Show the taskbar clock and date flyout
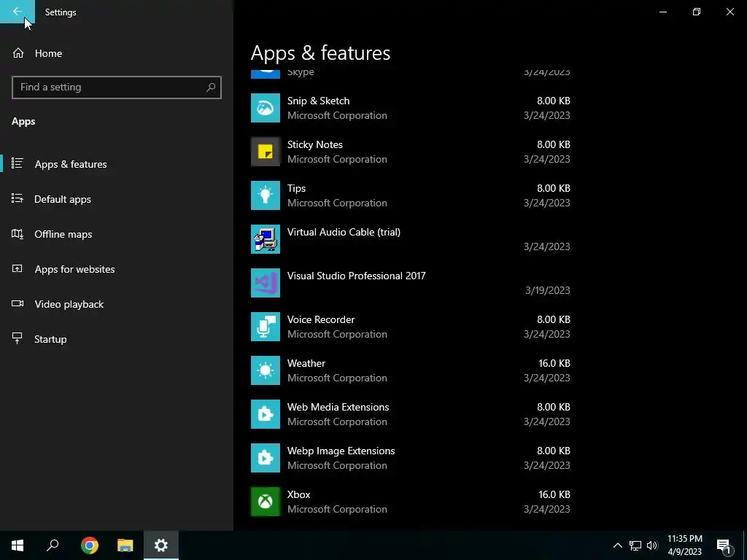This screenshot has height=560, width=747. click(x=684, y=545)
